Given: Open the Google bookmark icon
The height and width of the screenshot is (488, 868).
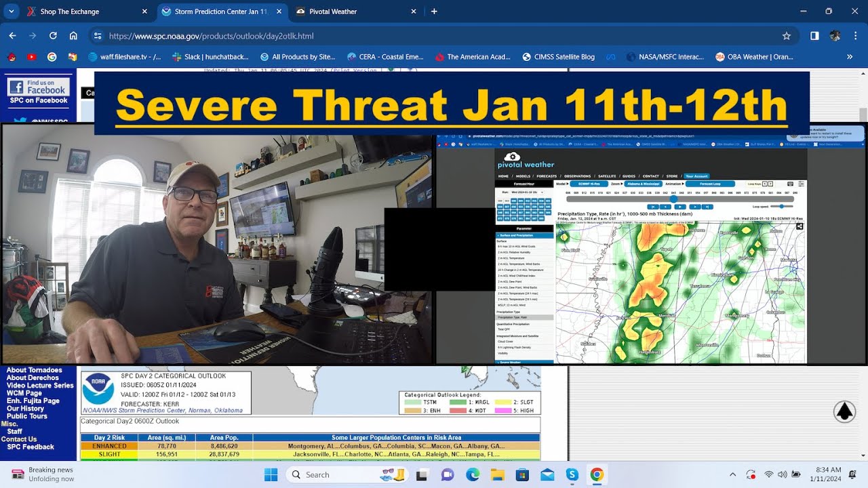Looking at the screenshot, I should pyautogui.click(x=52, y=57).
